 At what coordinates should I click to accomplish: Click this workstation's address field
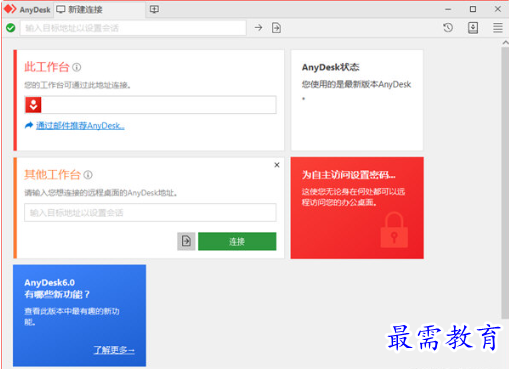150,105
